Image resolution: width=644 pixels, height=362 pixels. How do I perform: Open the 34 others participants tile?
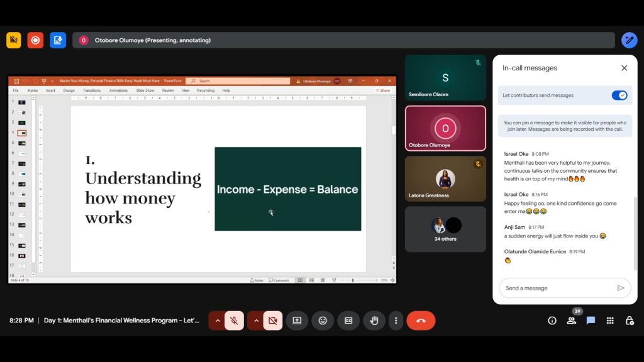445,229
